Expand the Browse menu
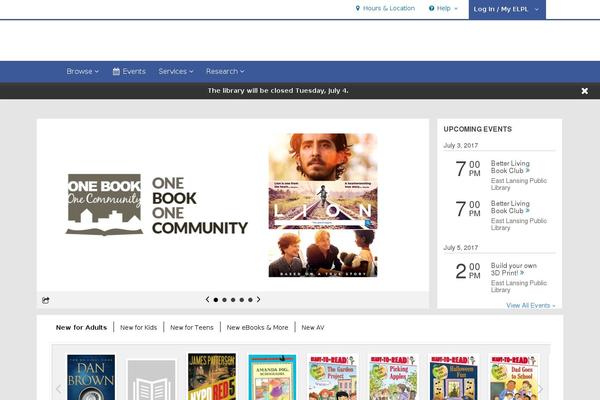 [83, 72]
